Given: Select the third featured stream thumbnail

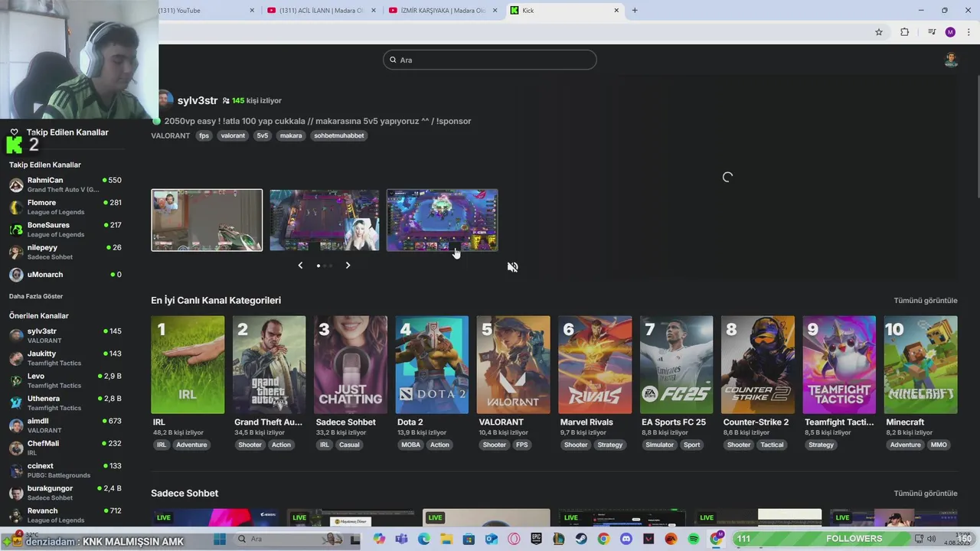Looking at the screenshot, I should pos(442,220).
